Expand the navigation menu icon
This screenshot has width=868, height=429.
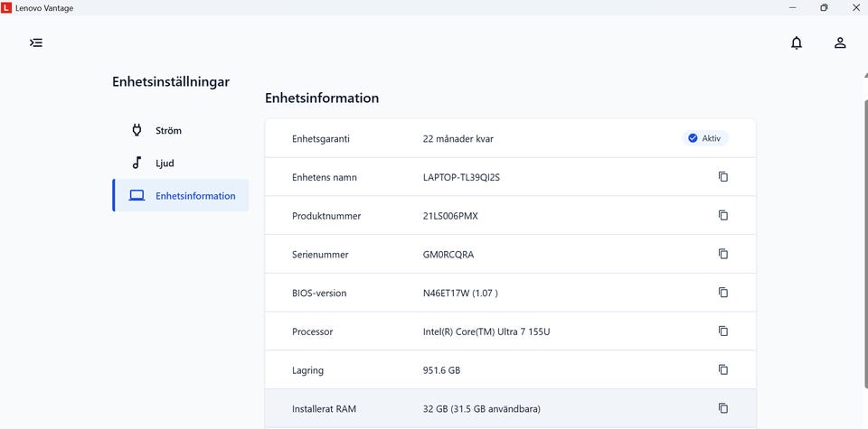tap(36, 42)
